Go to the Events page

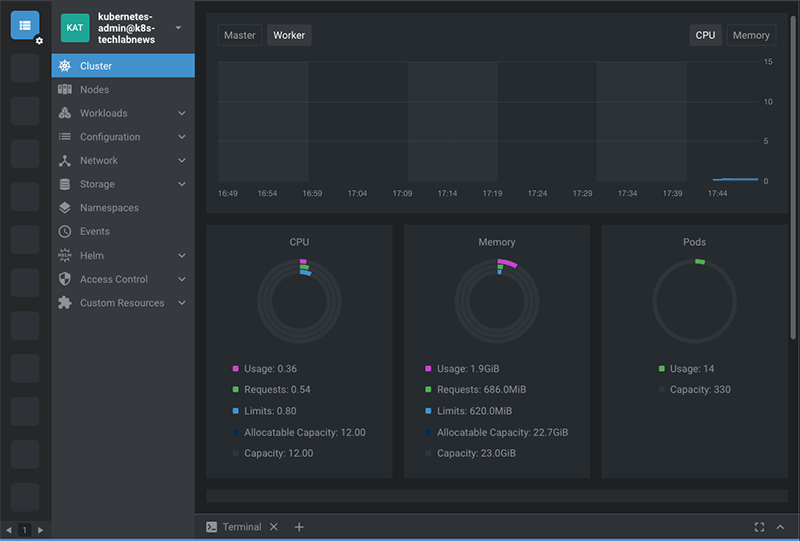(95, 232)
